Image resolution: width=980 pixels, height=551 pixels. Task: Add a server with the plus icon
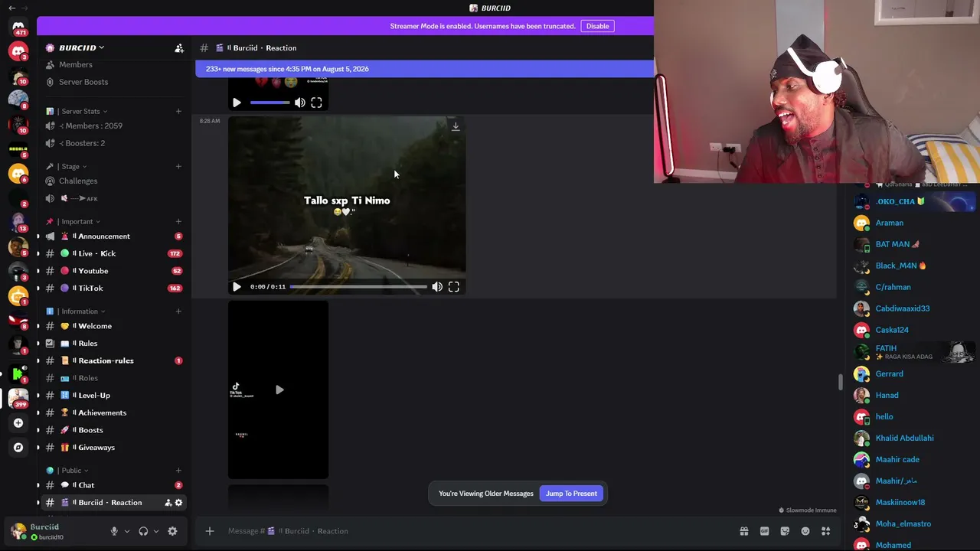(18, 422)
